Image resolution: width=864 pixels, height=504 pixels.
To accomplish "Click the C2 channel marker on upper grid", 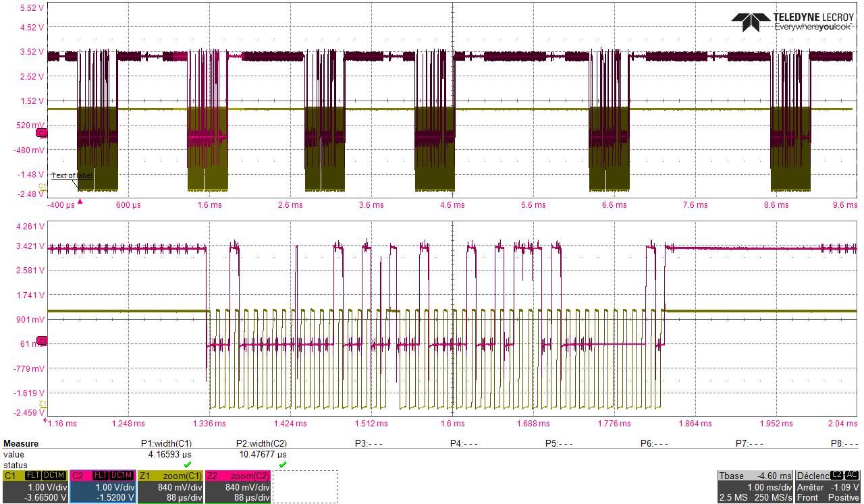I will (x=42, y=133).
